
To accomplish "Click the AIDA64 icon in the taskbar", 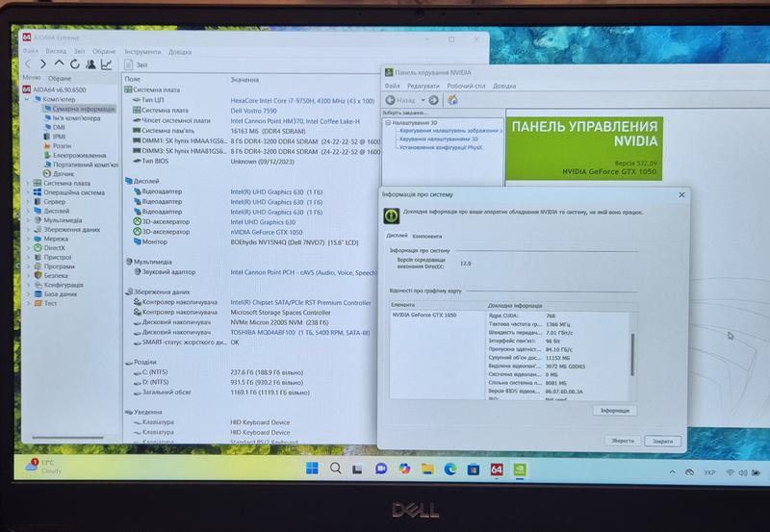I will [x=497, y=469].
